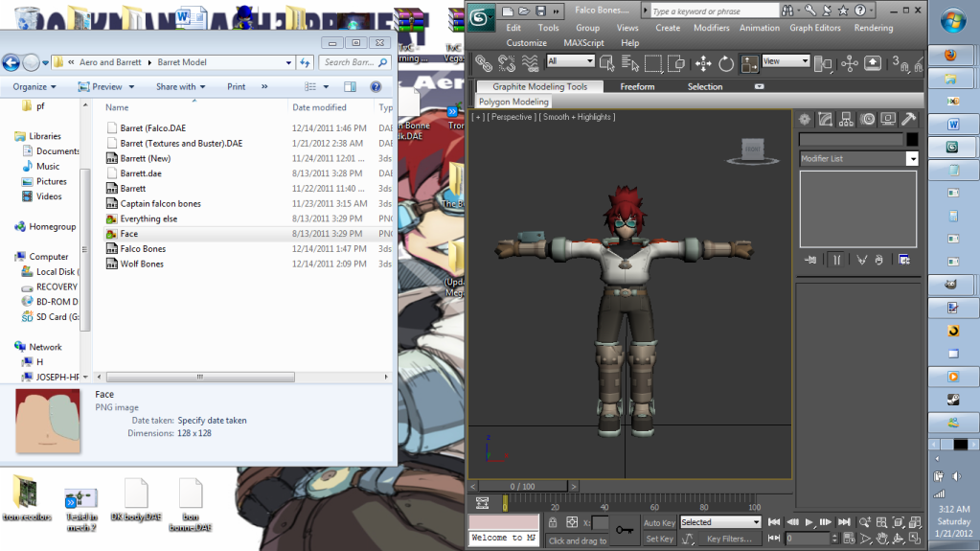980x551 pixels.
Task: Expand the ribbon options dropdown arrow
Action: [759, 87]
